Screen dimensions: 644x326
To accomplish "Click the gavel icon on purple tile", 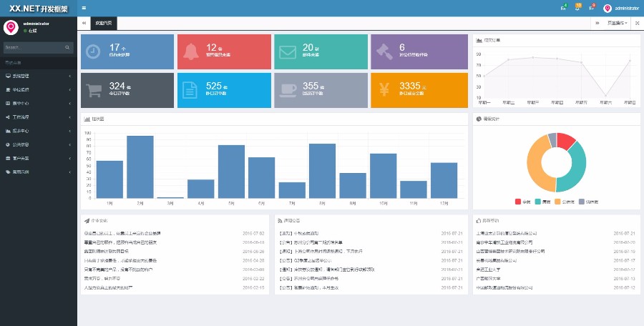I will [x=384, y=51].
